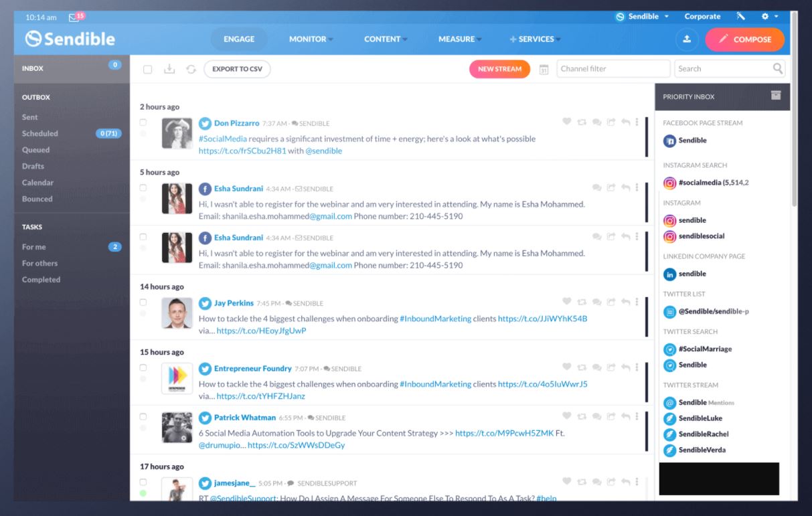Viewport: 812px width, 516px height.
Task: Open the Scheduled posts folder
Action: click(x=40, y=133)
